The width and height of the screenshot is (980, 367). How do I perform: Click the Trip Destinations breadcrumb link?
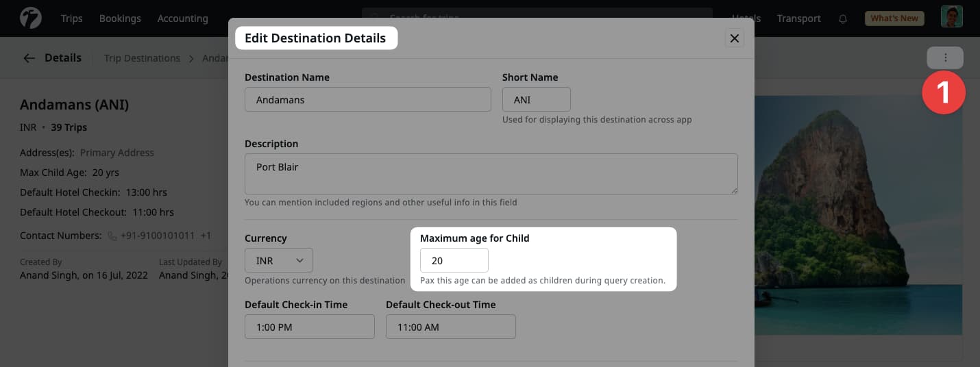pos(142,58)
